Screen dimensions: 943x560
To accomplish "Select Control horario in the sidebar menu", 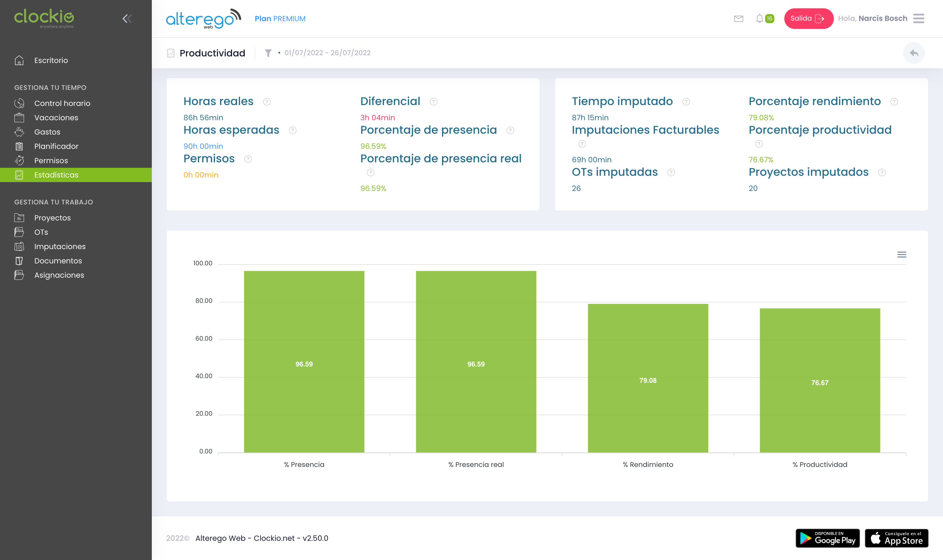I will 62,103.
